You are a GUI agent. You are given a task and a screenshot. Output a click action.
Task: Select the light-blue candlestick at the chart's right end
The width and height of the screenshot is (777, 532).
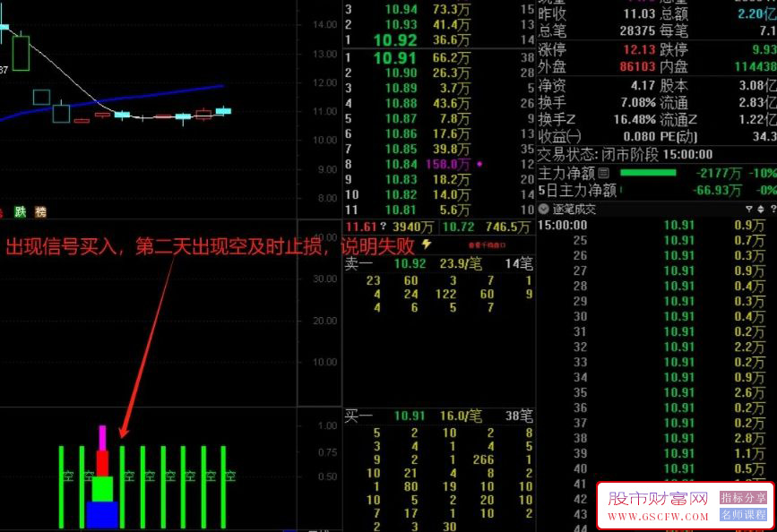[223, 111]
